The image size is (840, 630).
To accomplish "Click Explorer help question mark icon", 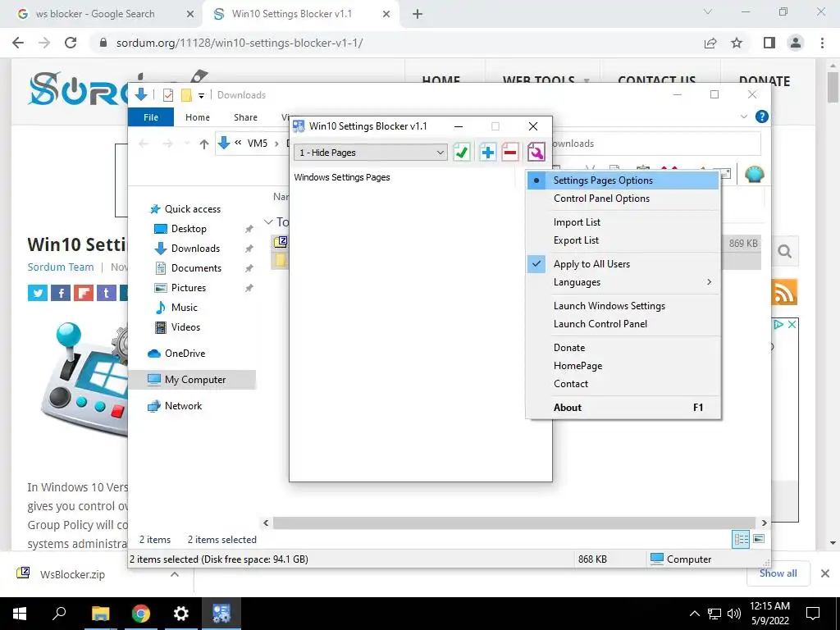I will tap(761, 116).
